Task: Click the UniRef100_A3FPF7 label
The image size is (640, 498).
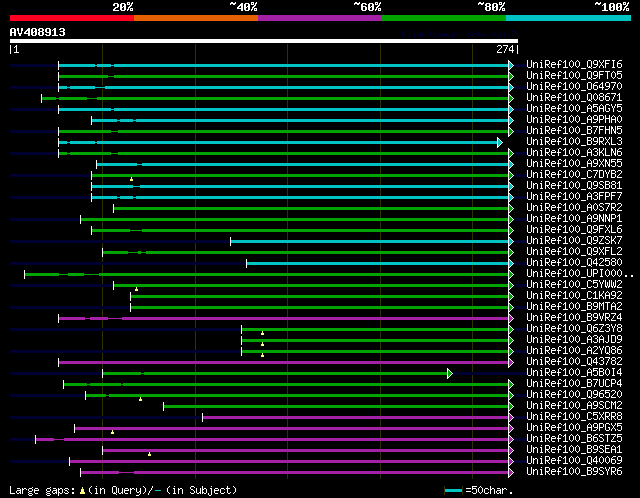Action: [574, 197]
